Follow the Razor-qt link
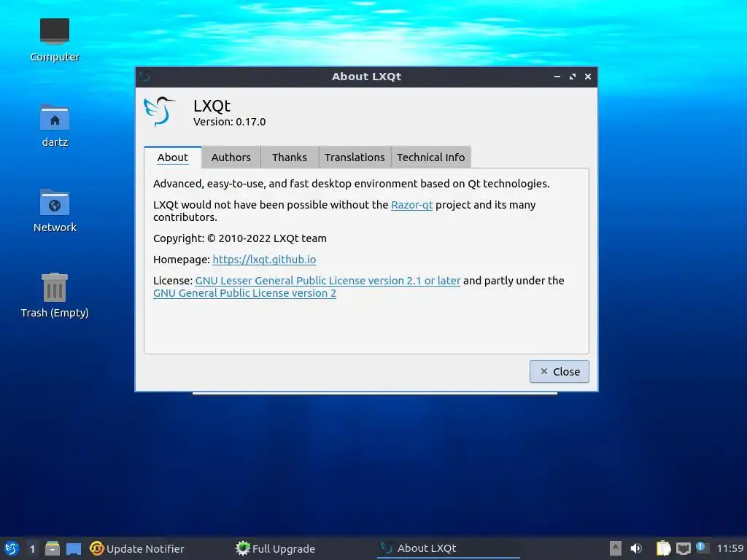The height and width of the screenshot is (560, 747). click(x=411, y=205)
